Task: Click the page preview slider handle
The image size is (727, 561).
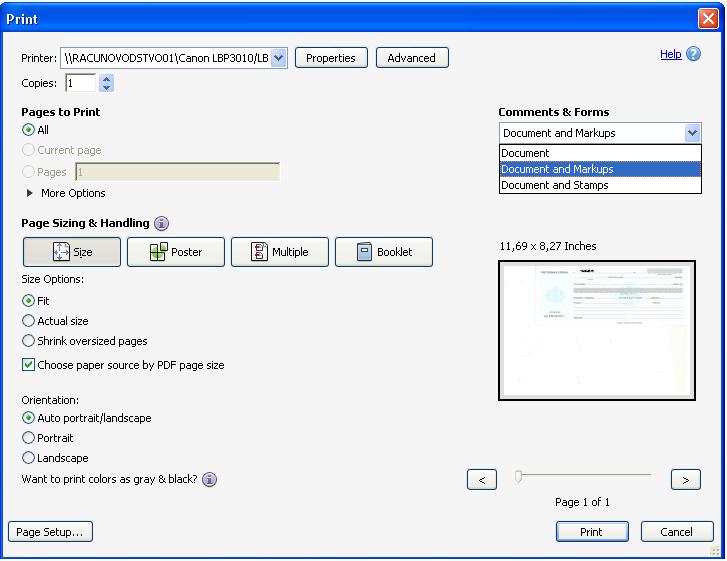Action: pyautogui.click(x=519, y=476)
